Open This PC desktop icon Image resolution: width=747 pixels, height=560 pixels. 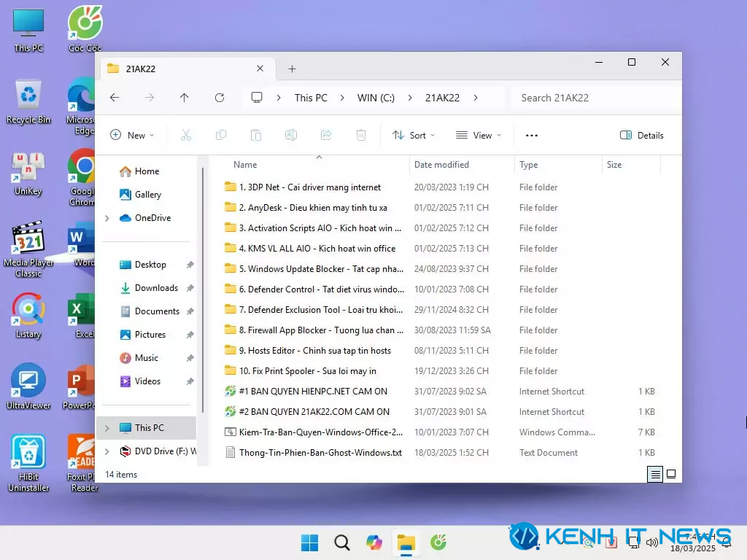pyautogui.click(x=28, y=30)
